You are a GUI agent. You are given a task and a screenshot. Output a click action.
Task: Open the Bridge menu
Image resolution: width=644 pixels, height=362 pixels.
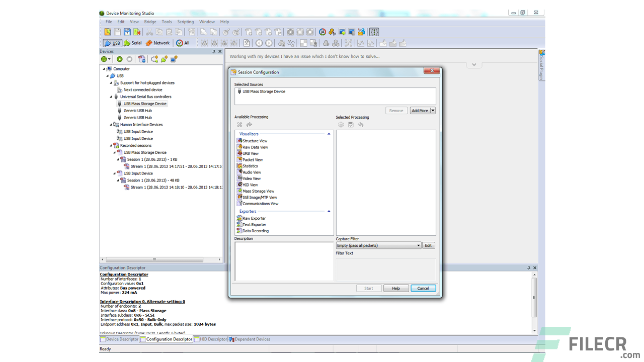tap(150, 22)
